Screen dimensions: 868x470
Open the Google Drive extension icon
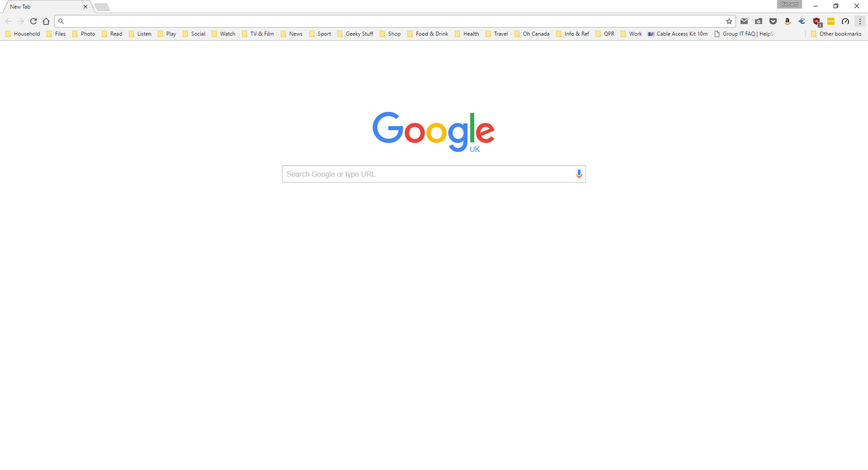coord(759,21)
